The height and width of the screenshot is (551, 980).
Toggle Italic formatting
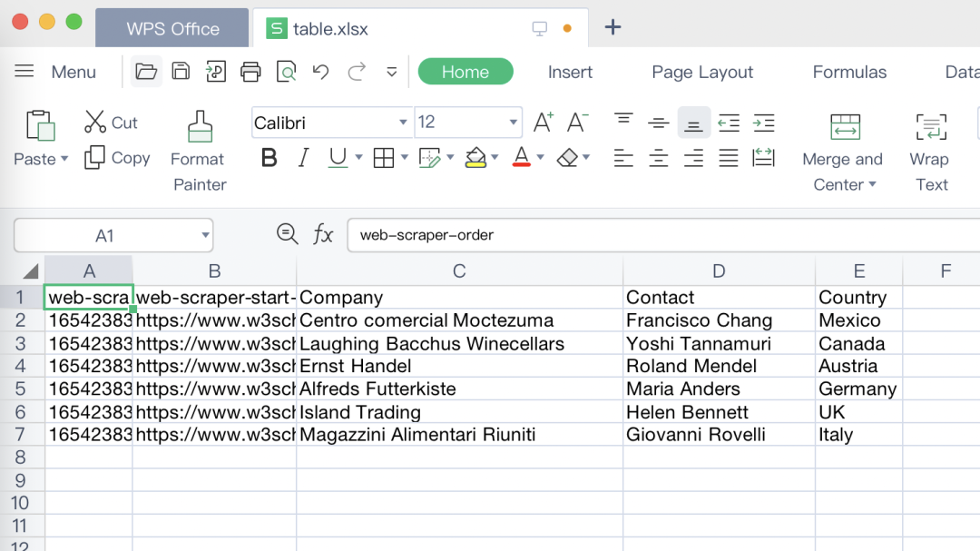pos(304,158)
